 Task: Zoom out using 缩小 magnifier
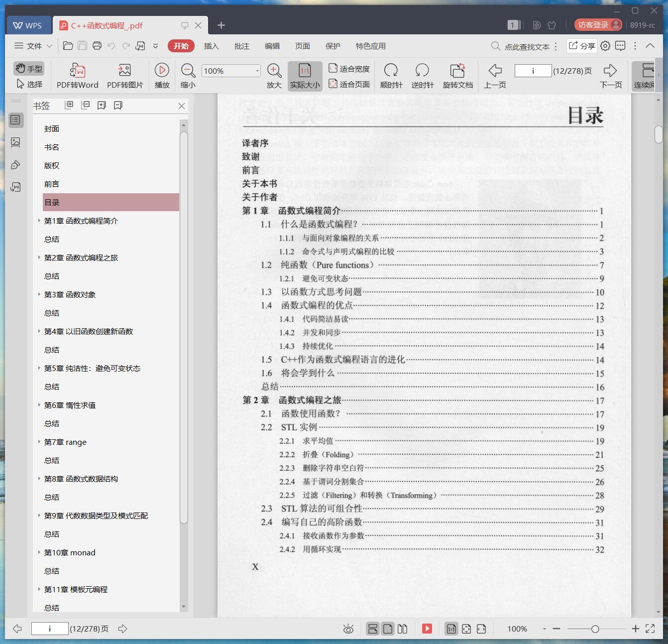pyautogui.click(x=188, y=76)
